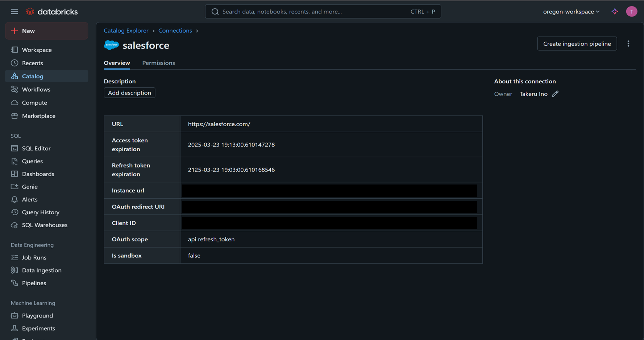Click the 'api refresh_token' OAuth scope value
Viewport: 644px width, 340px height.
[211, 239]
